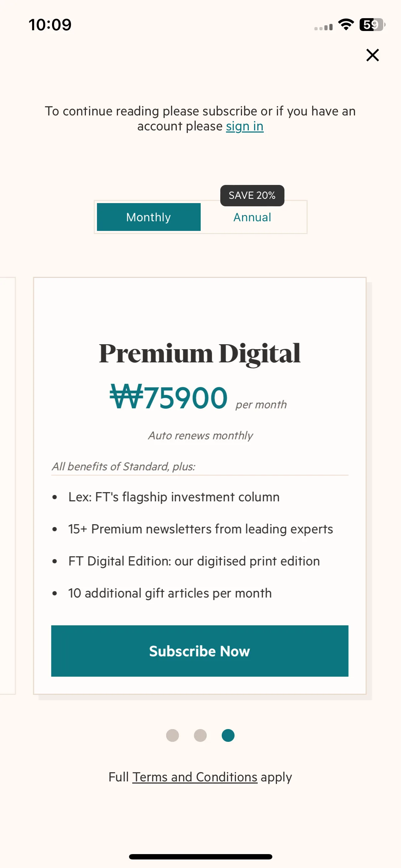The image size is (401, 868).
Task: Tap the cellular signal bars icon
Action: pos(323,27)
